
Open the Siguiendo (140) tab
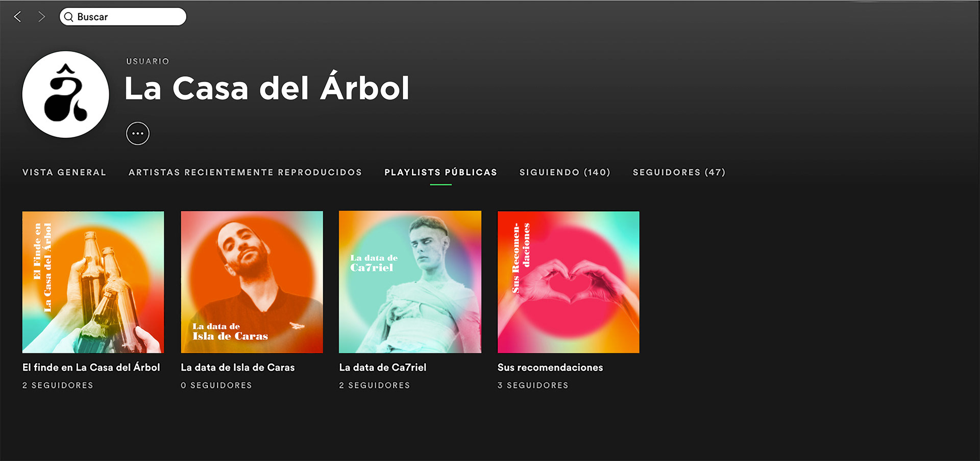point(565,173)
